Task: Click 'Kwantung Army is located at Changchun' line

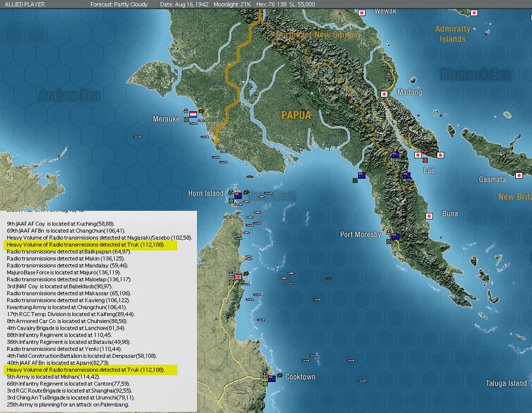Action: (x=67, y=307)
